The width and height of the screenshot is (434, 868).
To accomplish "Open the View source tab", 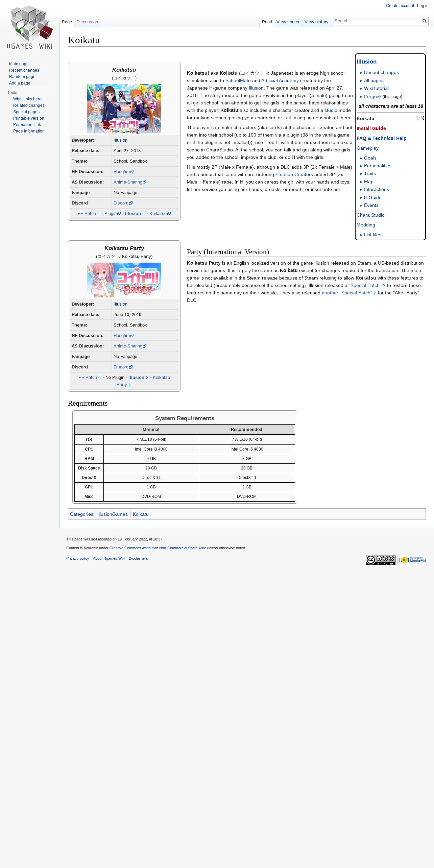I will 288,22.
